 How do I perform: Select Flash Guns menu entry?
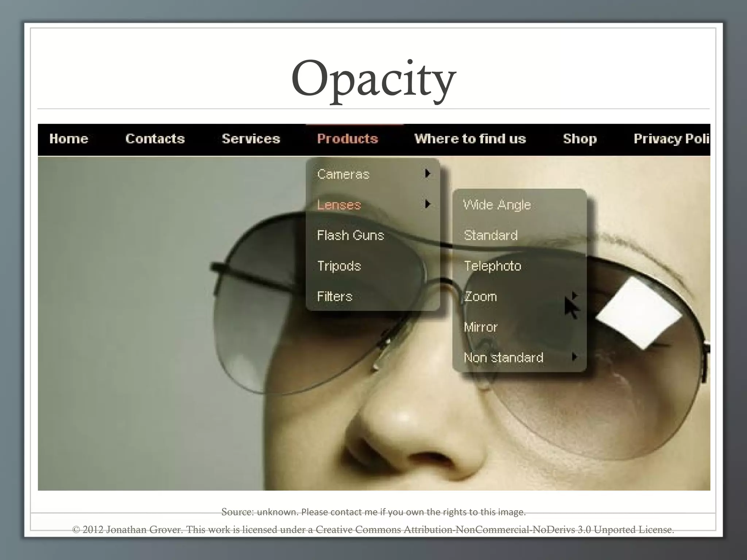pyautogui.click(x=351, y=236)
